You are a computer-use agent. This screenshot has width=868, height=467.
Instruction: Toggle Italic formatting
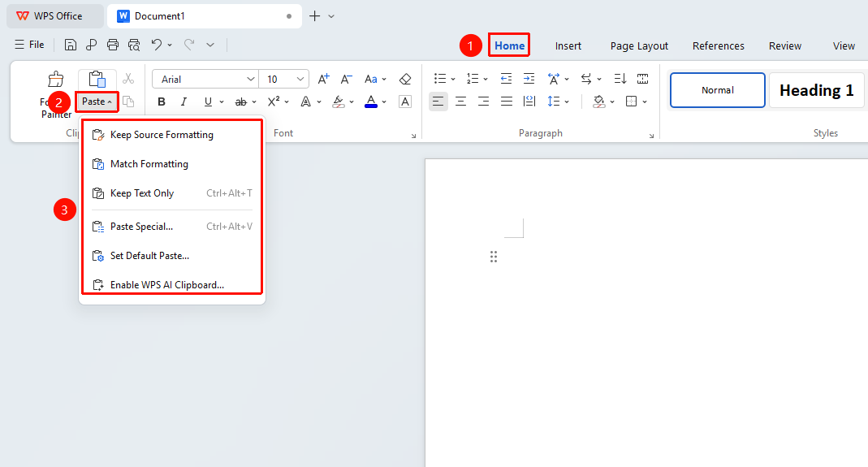[184, 102]
